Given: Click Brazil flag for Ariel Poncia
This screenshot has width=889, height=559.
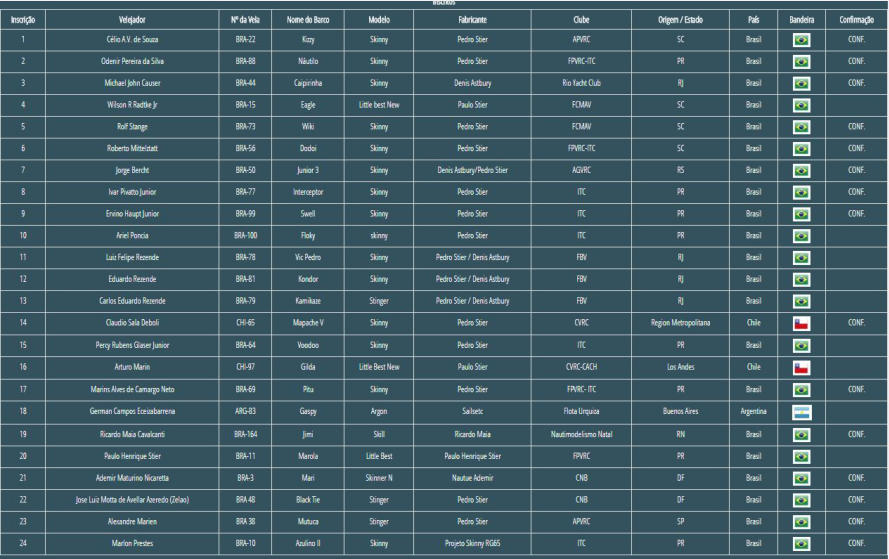Looking at the screenshot, I should point(801,236).
